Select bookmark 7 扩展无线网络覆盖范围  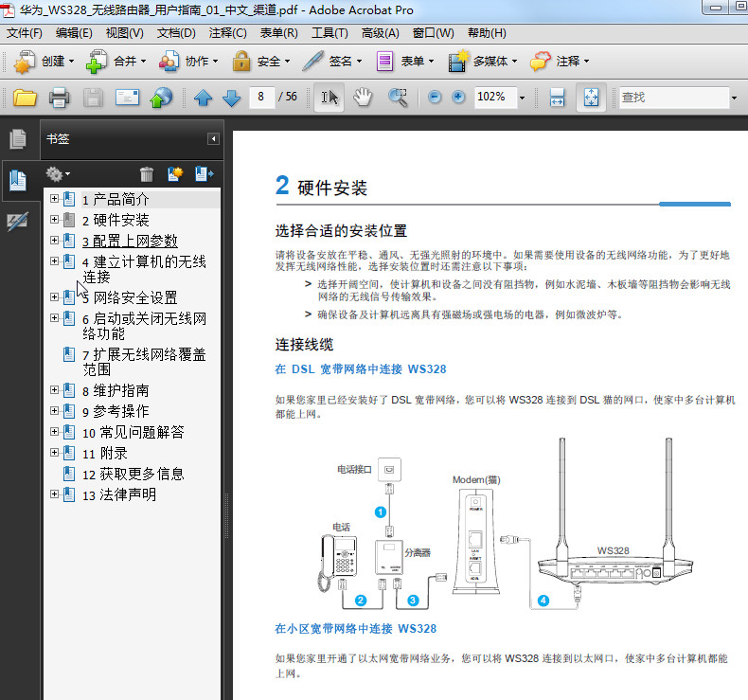click(144, 362)
